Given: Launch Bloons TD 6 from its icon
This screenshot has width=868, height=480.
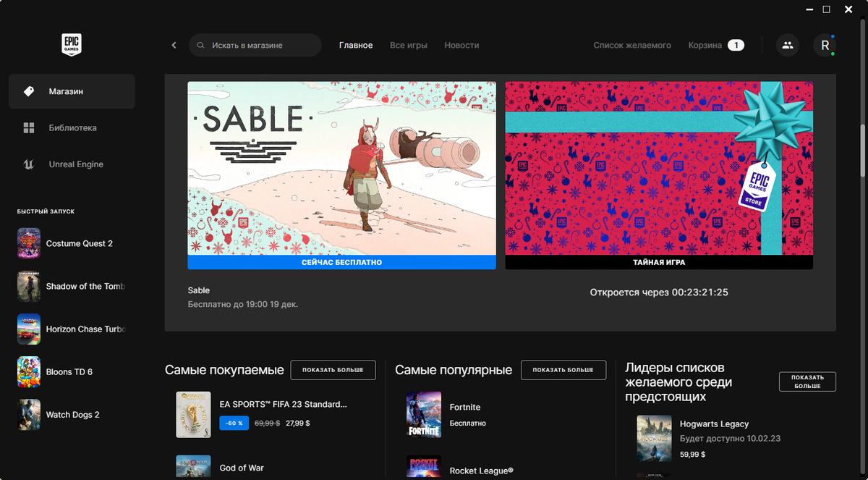Looking at the screenshot, I should coord(29,371).
